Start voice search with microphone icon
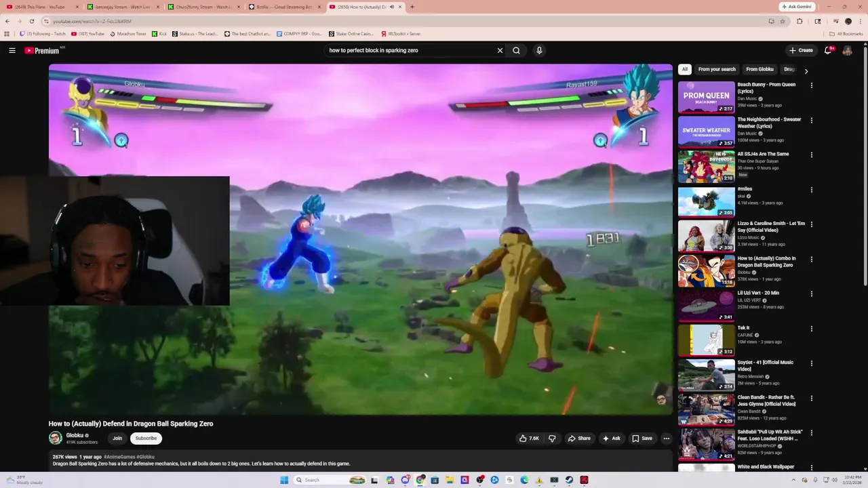This screenshot has width=868, height=488. click(539, 50)
